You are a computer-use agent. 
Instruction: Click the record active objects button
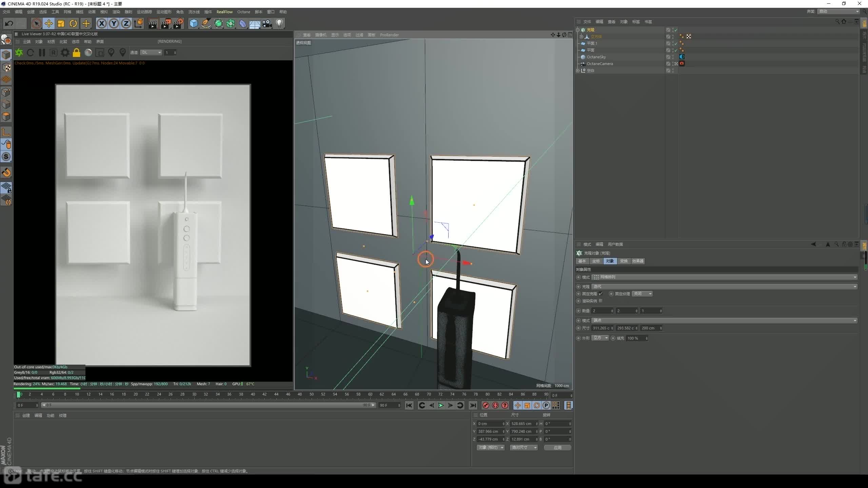click(x=486, y=405)
